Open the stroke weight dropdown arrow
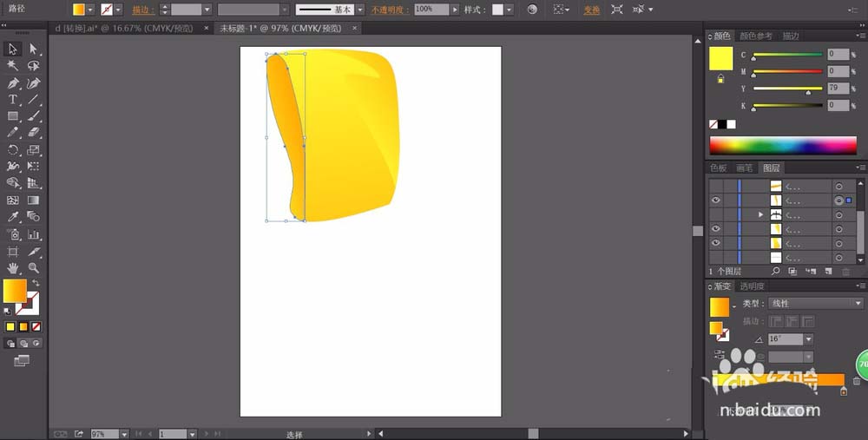 (207, 10)
